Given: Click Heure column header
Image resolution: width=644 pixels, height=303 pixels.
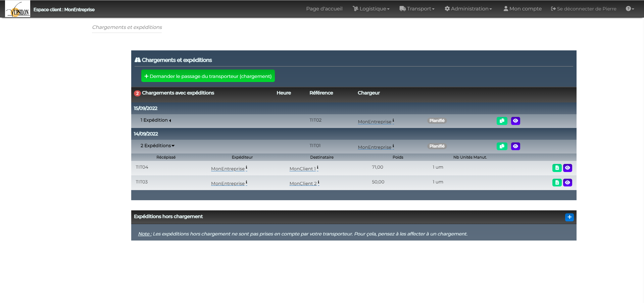Looking at the screenshot, I should coord(284,93).
